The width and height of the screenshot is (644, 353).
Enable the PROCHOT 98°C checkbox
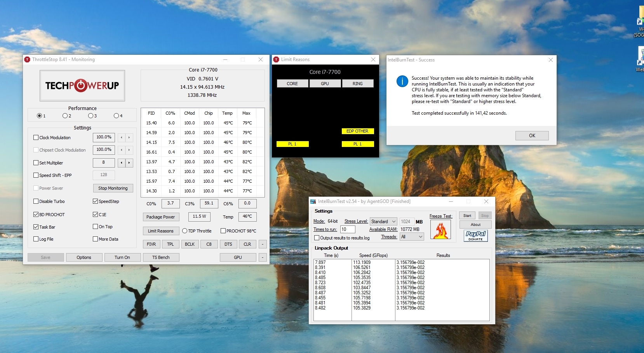click(223, 231)
